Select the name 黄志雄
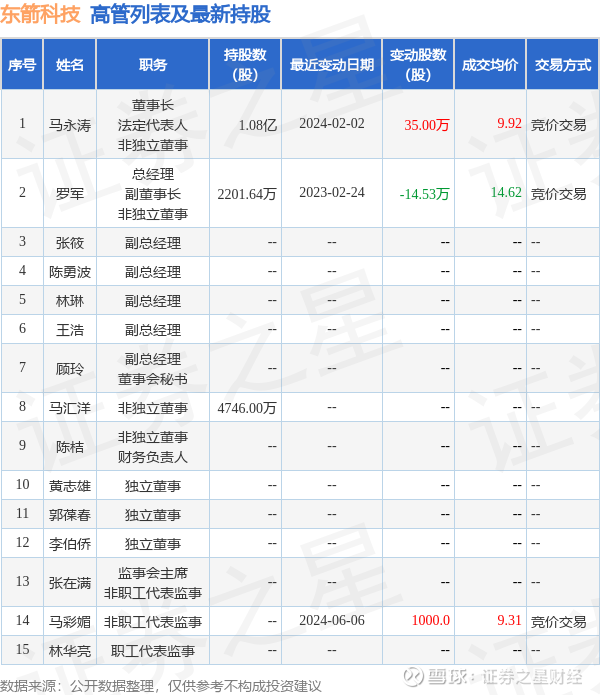Viewport: 600px width, 695px height. (x=70, y=486)
